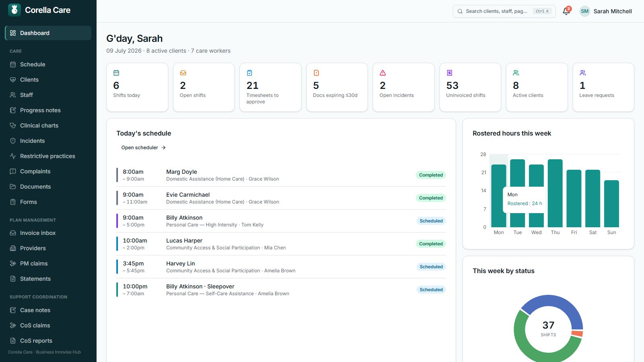The height and width of the screenshot is (362, 644).
Task: Click the PM claims icon in sidebar
Action: (x=13, y=263)
